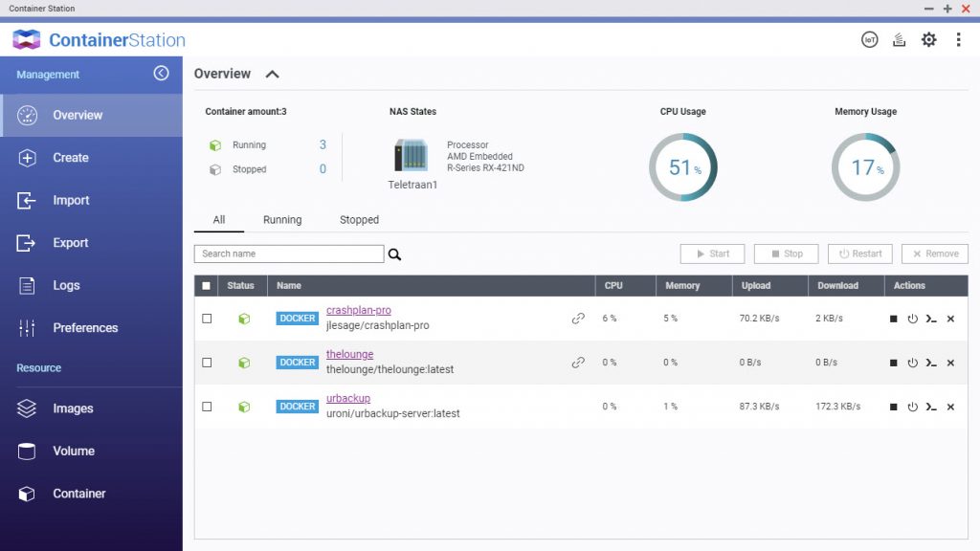Screen dimensions: 980x551
Task: Open Create in the sidebar
Action: pyautogui.click(x=91, y=158)
